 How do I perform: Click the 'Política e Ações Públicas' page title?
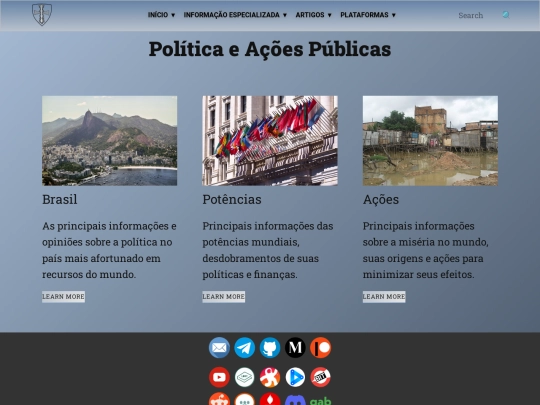[x=270, y=49]
